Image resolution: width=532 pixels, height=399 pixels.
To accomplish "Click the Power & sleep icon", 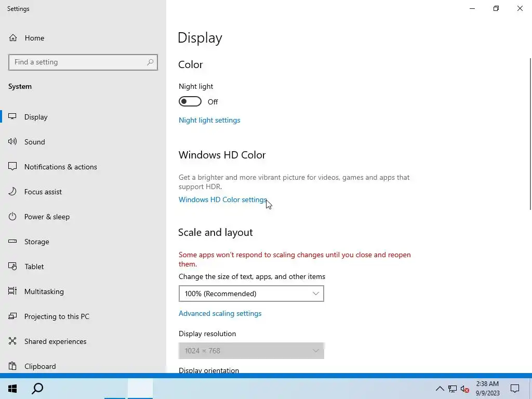I will tap(12, 217).
